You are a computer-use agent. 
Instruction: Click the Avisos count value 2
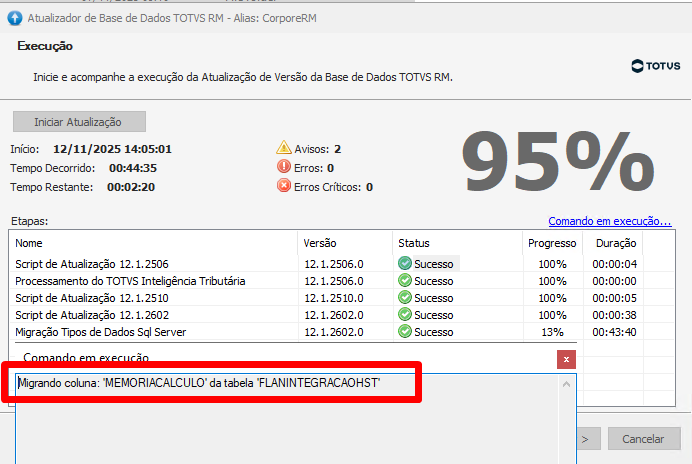point(338,149)
